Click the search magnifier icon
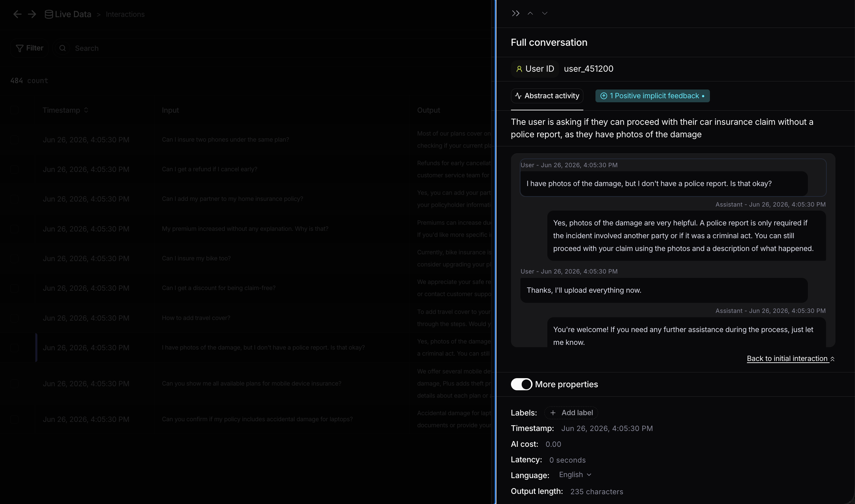 63,48
